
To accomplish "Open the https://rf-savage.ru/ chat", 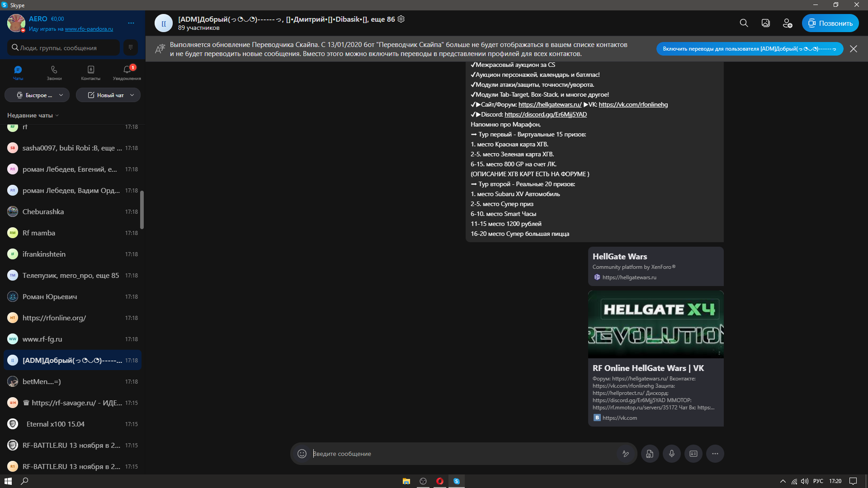I will tap(72, 403).
